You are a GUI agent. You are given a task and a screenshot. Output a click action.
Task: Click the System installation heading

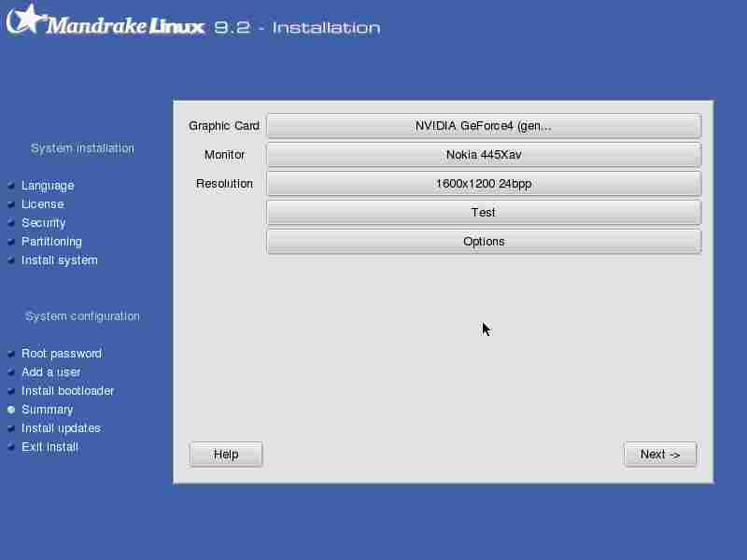[82, 148]
